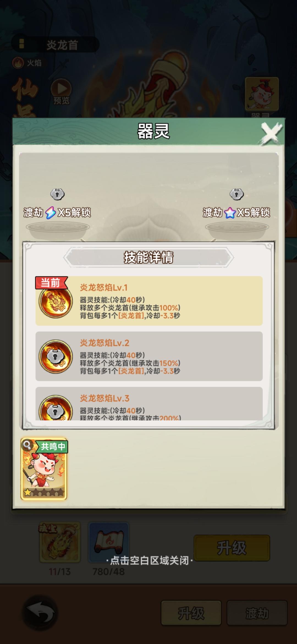Tap the 渡劫 button at bottom
The width and height of the screenshot is (297, 644).
click(x=257, y=613)
